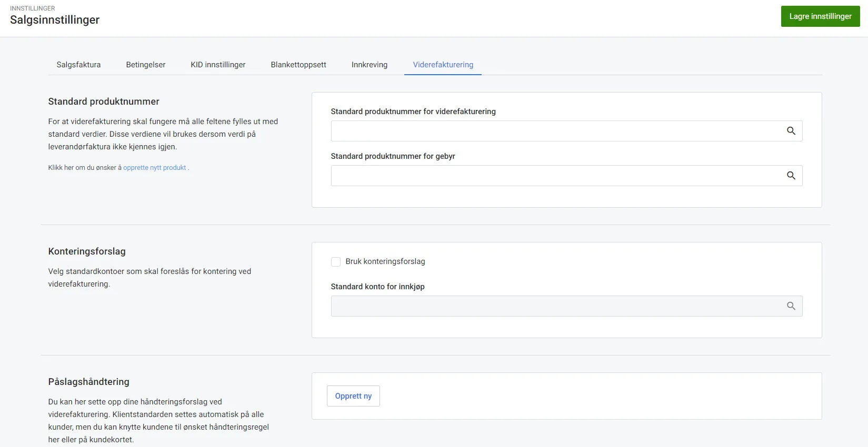Follow the 'opprette nytt produkt' link
This screenshot has width=868, height=447.
pyautogui.click(x=155, y=168)
